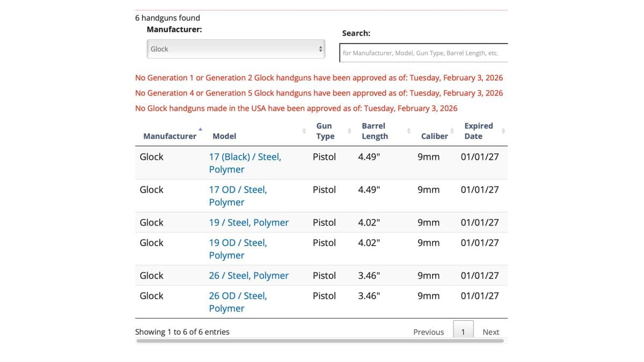Click Glock manufacturer cell in 17 (Black) row
The width and height of the screenshot is (644, 362).
coord(151,157)
